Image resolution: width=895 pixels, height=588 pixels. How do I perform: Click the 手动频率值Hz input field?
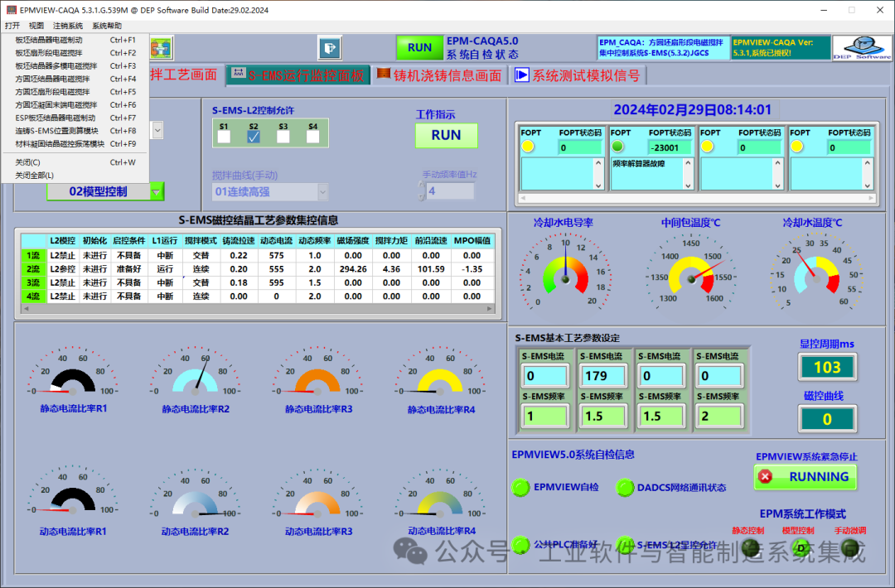click(450, 191)
